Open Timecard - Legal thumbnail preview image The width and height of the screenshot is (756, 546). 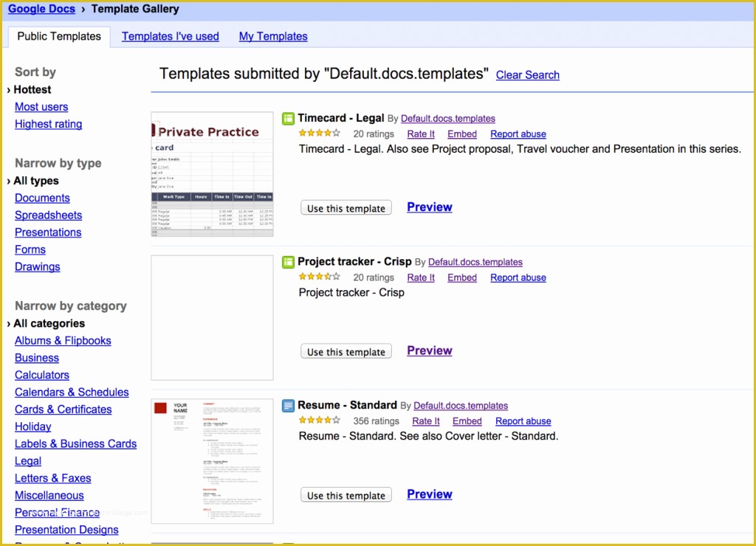point(212,174)
